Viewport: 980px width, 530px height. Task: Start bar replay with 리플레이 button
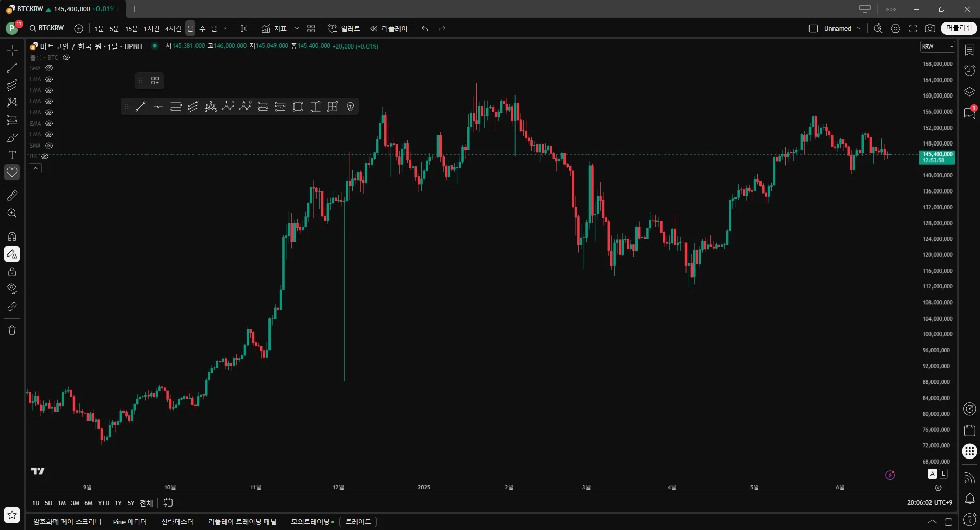[x=389, y=29]
